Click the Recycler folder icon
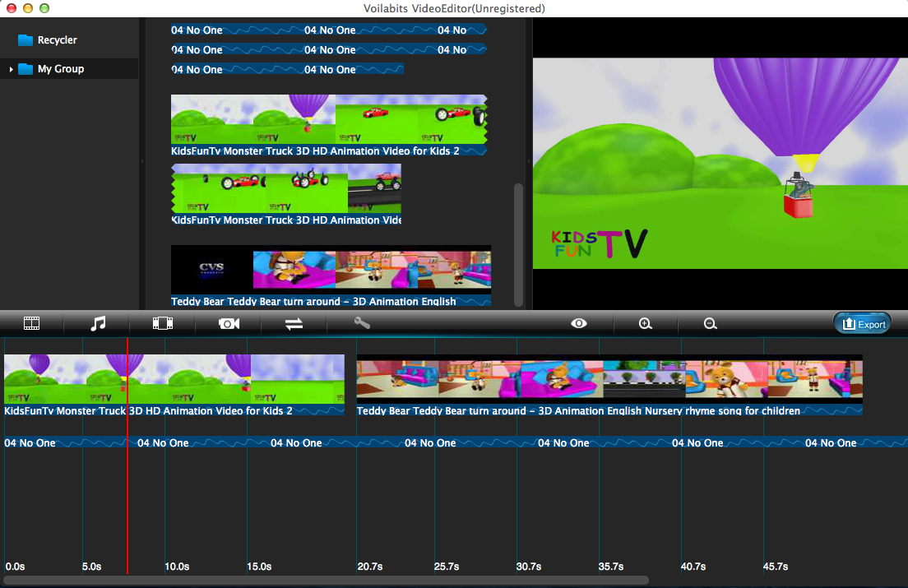908x588 pixels. [25, 40]
